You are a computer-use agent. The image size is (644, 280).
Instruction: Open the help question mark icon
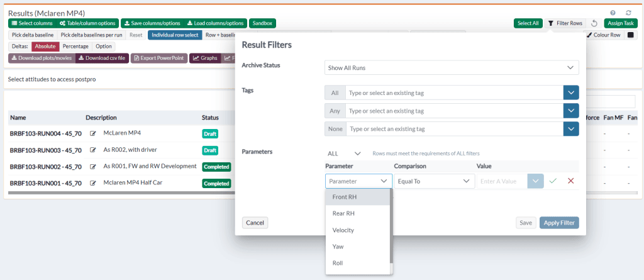click(x=613, y=13)
